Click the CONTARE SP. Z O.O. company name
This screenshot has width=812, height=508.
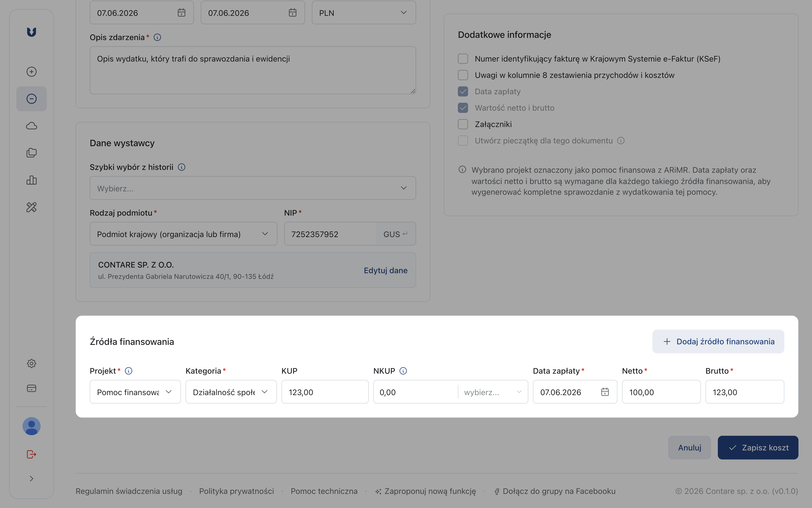point(136,265)
